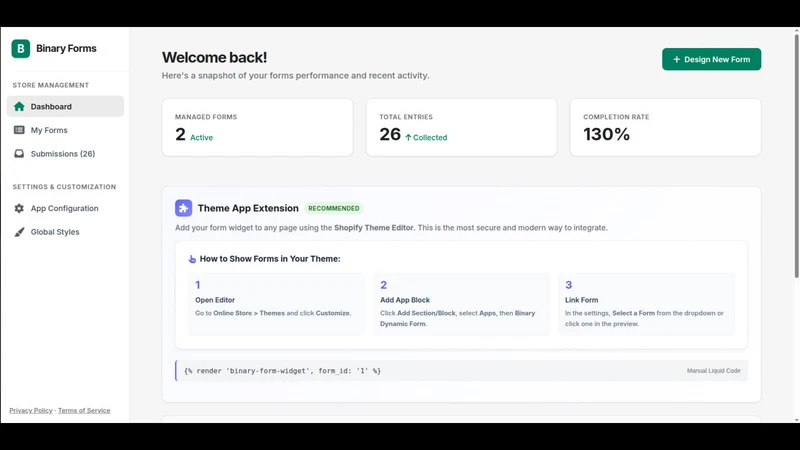
Task: Click the My Forms list icon
Action: click(x=19, y=130)
